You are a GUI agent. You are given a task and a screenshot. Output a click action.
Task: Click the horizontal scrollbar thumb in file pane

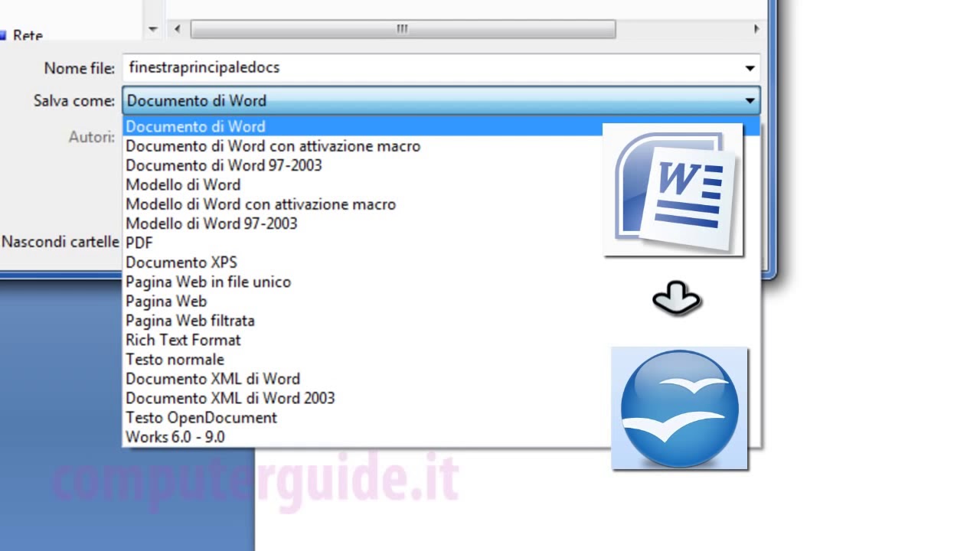coord(403,29)
